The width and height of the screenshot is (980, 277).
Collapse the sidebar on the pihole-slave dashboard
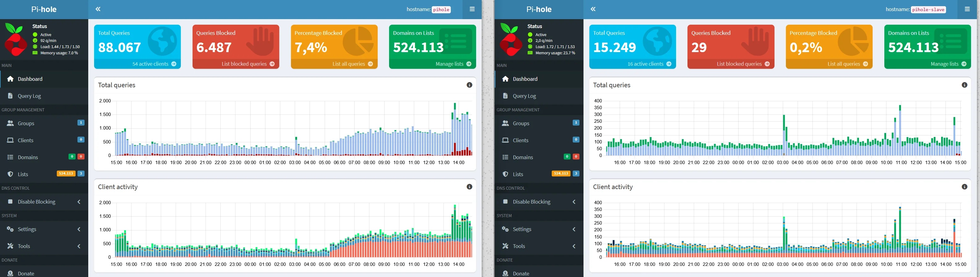coord(593,9)
